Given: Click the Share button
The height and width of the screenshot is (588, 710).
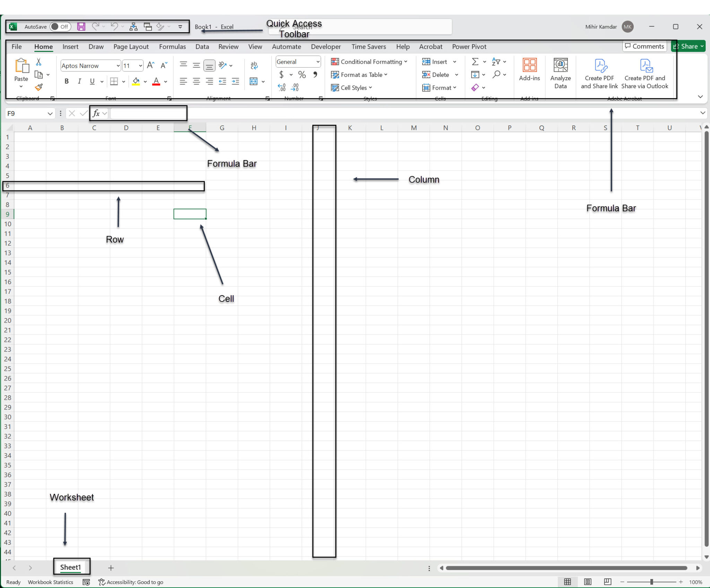Looking at the screenshot, I should [x=688, y=46].
